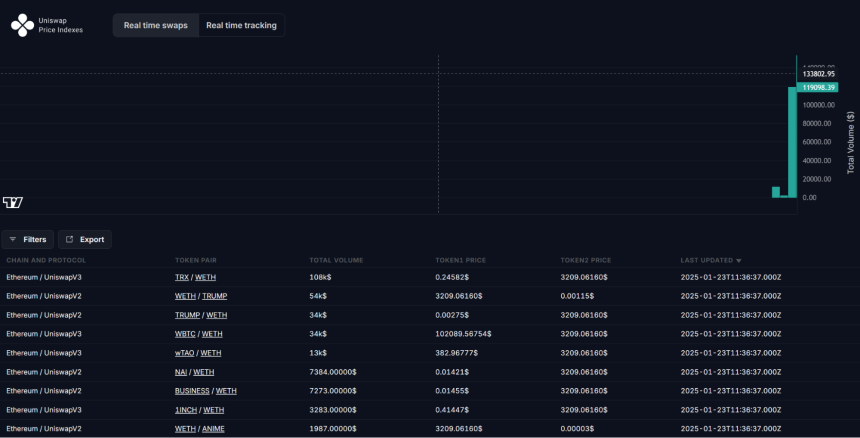Sort by Chain and Protocol column header
The width and height of the screenshot is (860, 438).
click(x=46, y=260)
